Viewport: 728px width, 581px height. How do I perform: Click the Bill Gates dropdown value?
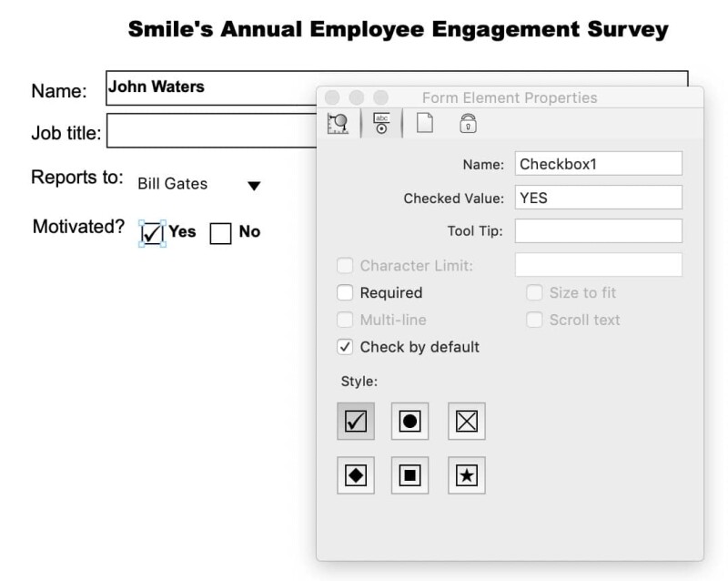click(x=173, y=184)
